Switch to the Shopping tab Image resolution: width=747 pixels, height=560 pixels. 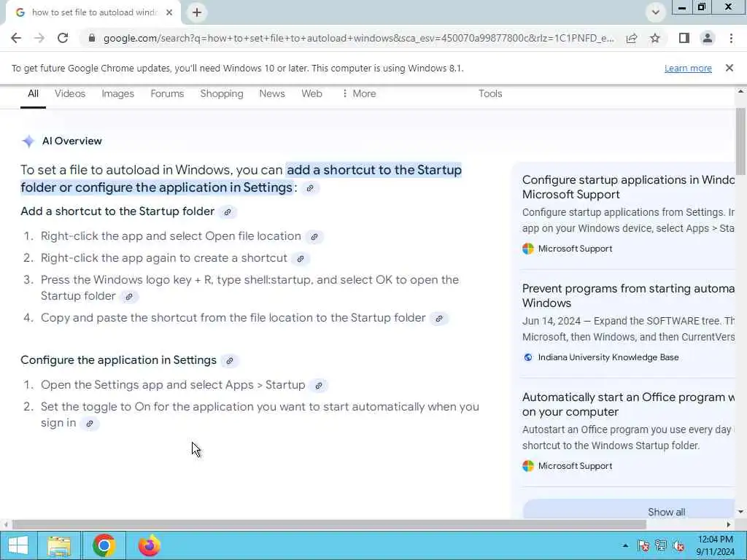click(222, 94)
